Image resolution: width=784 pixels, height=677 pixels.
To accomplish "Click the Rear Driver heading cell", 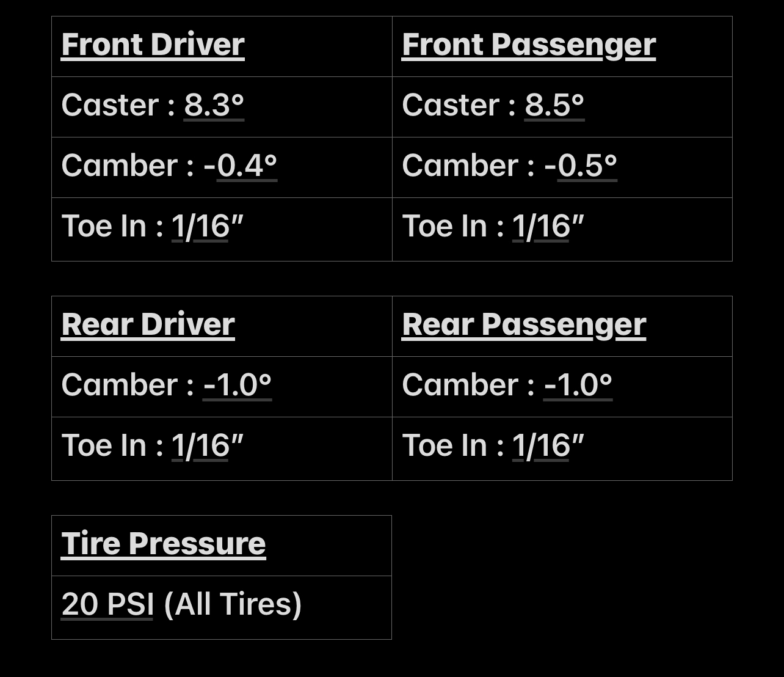I will [222, 326].
